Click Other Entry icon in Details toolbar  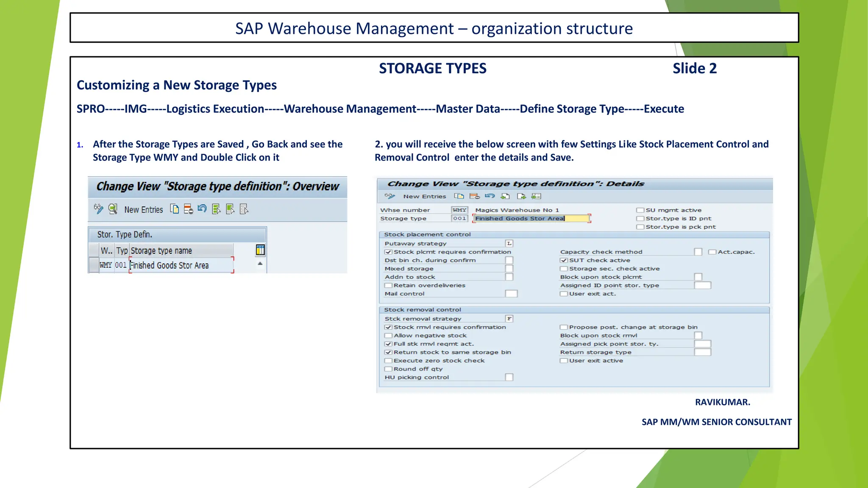(537, 196)
